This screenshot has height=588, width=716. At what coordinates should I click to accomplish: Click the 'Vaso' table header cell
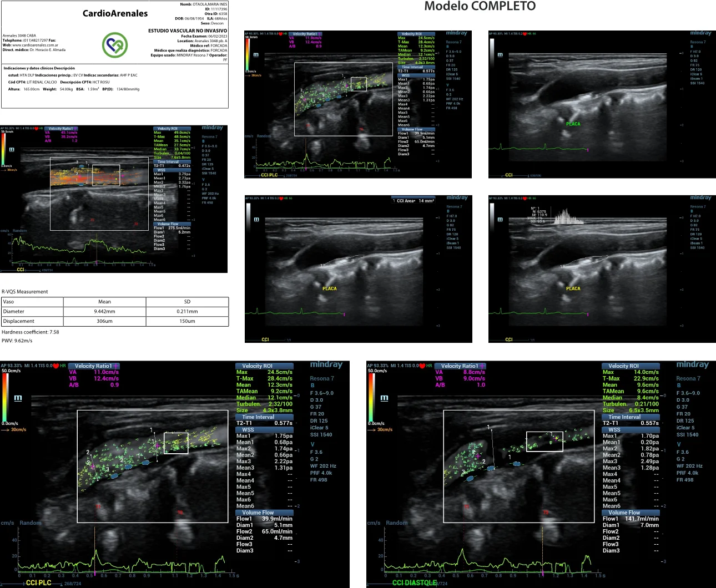point(32,302)
